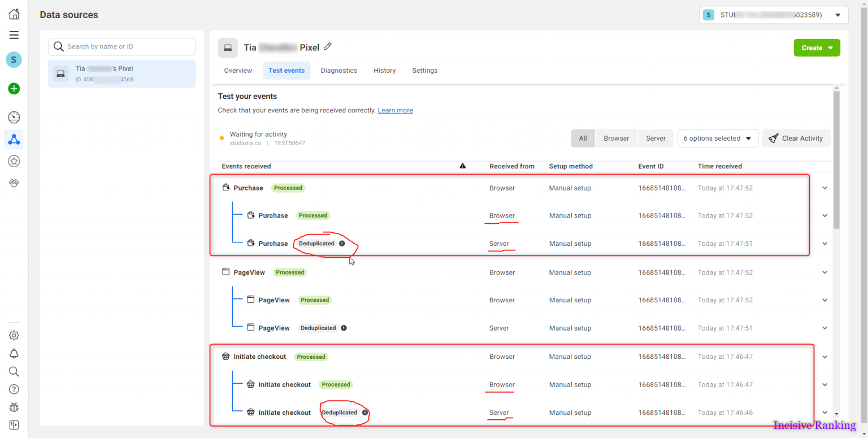The width and height of the screenshot is (868, 438).
Task: Filter events by Server
Action: [x=656, y=138]
